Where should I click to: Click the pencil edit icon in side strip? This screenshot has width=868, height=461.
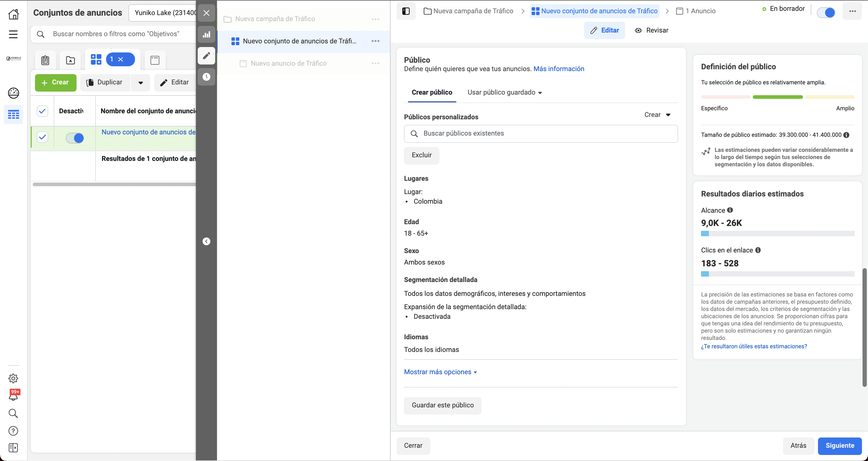(206, 56)
